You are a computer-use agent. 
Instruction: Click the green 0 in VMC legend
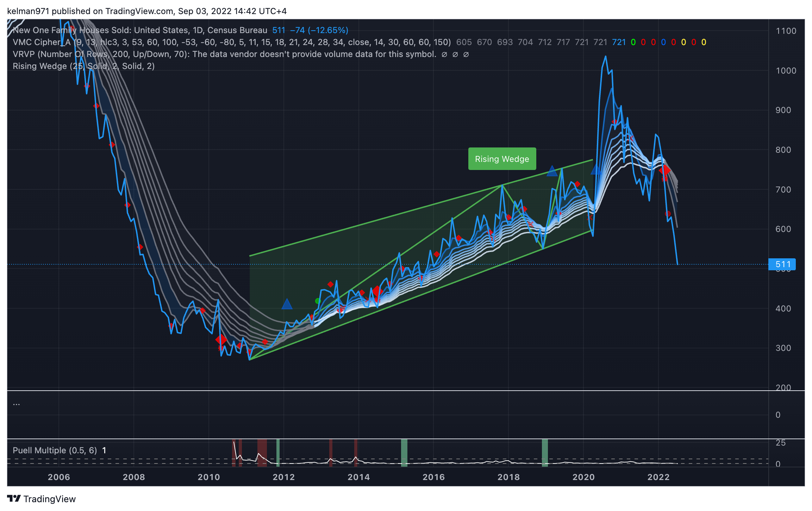click(x=633, y=42)
